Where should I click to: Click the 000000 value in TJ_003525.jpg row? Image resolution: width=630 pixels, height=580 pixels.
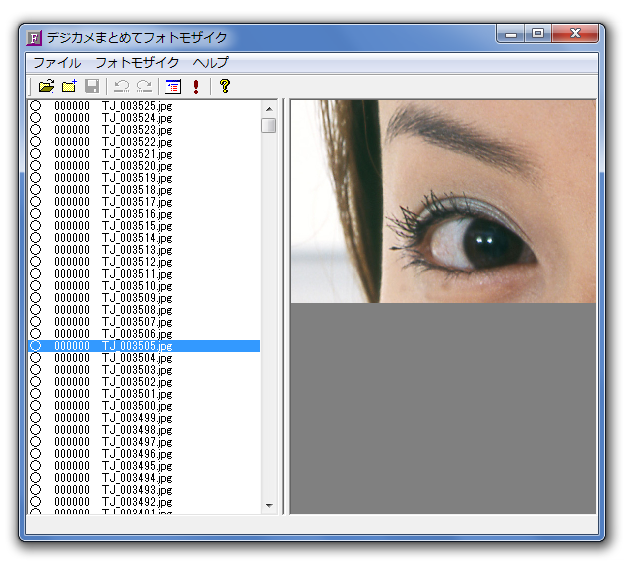click(x=72, y=106)
